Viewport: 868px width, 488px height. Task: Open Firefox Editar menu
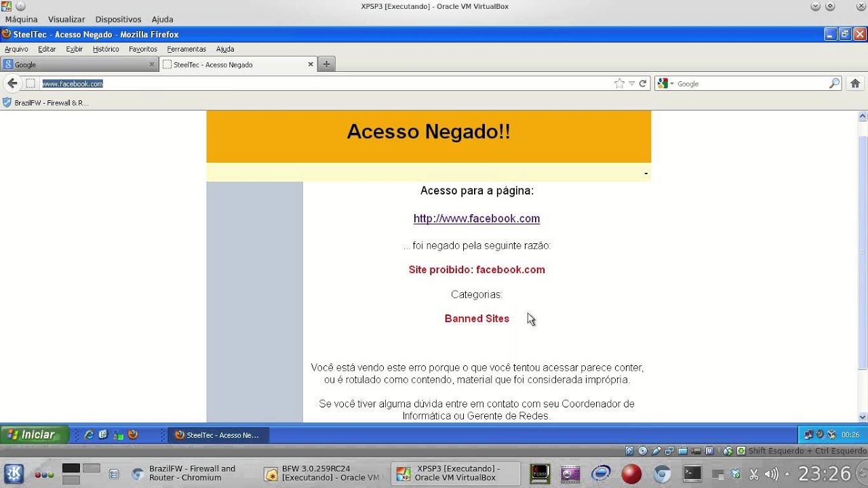[x=47, y=49]
